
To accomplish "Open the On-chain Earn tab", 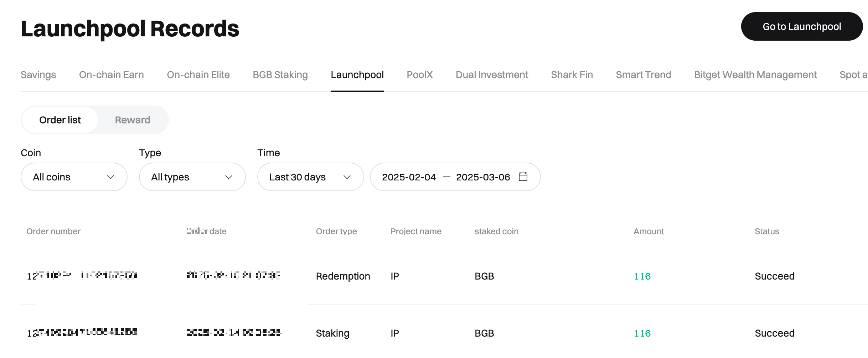I will [112, 75].
